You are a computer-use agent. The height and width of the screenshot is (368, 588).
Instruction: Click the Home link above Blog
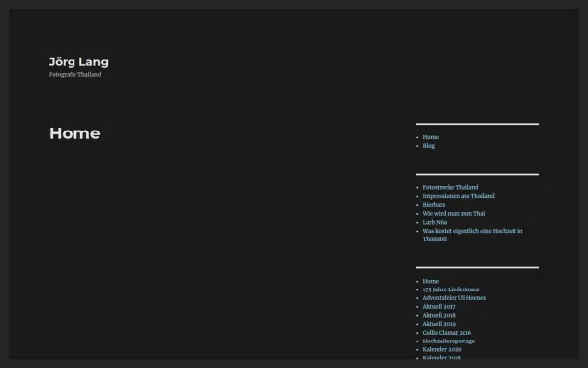[431, 137]
